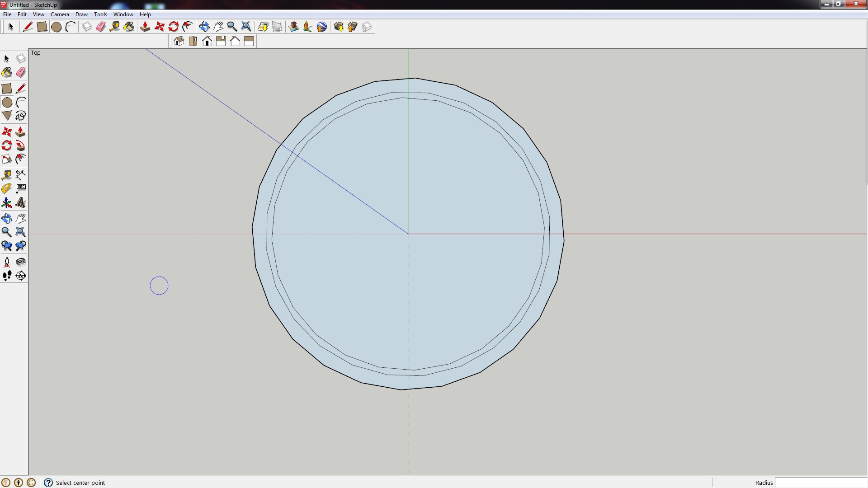The width and height of the screenshot is (868, 488).
Task: Open the Edit menu
Action: [x=22, y=14]
